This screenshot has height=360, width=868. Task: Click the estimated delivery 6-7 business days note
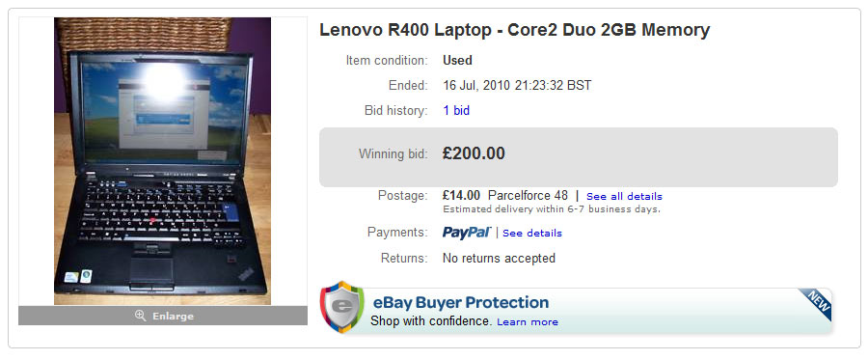[x=552, y=209]
